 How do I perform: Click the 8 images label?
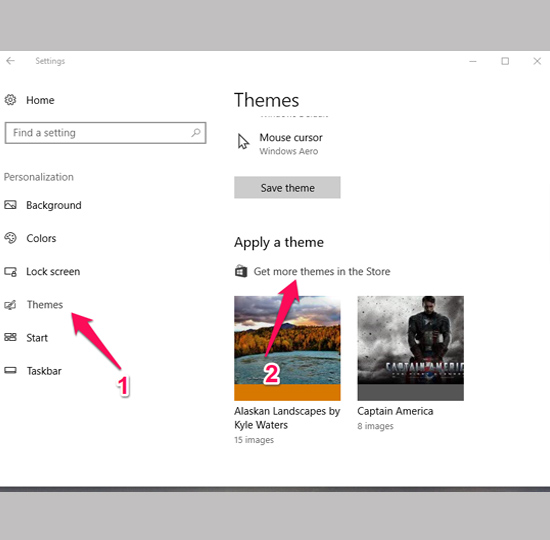pos(375,426)
